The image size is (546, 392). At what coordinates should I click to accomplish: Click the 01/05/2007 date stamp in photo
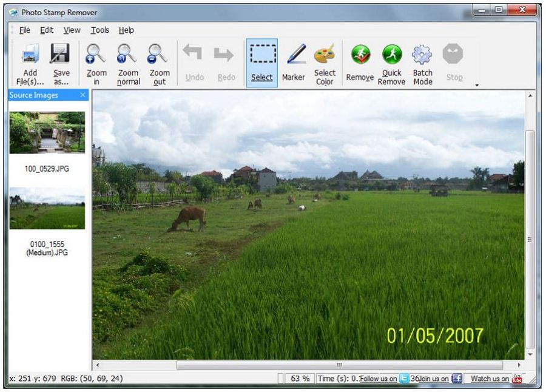[435, 336]
